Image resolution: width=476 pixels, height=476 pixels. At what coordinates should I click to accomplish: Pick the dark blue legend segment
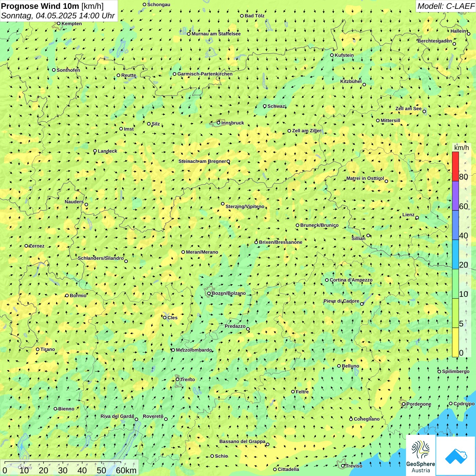(455, 225)
